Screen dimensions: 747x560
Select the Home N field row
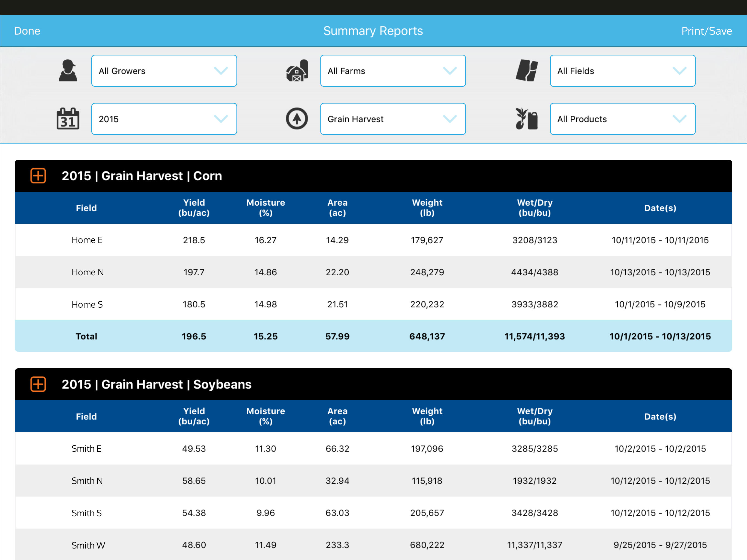373,272
